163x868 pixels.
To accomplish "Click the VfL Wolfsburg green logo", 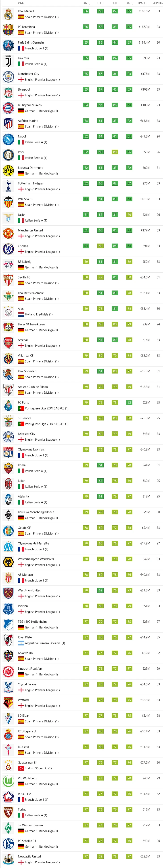I will [8, 781].
